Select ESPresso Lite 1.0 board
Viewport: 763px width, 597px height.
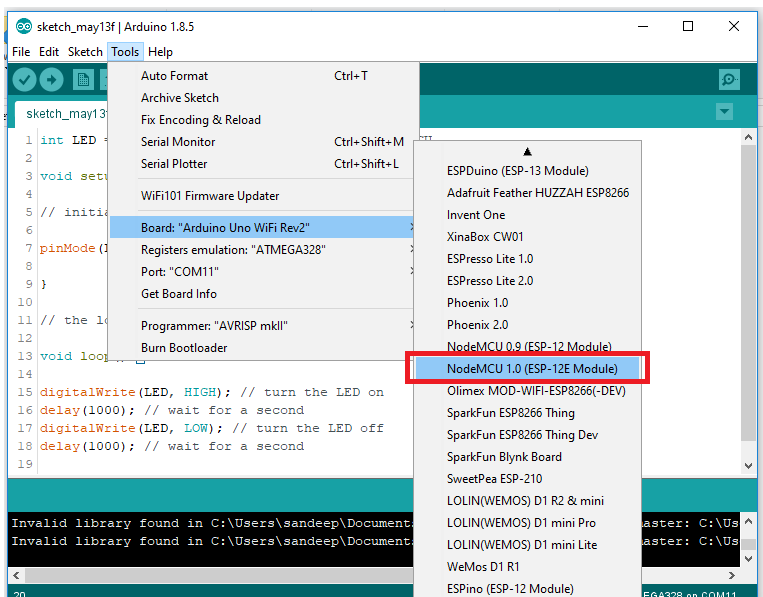[x=527, y=258]
